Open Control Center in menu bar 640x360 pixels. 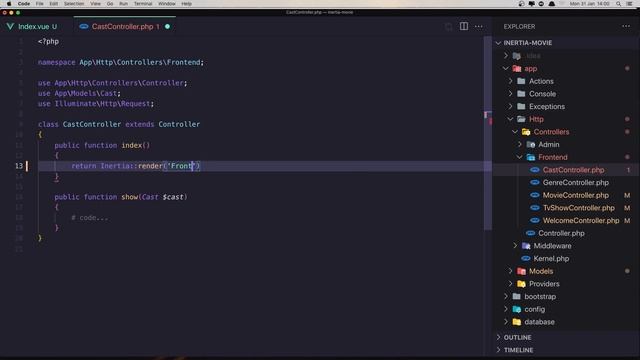point(630,4)
